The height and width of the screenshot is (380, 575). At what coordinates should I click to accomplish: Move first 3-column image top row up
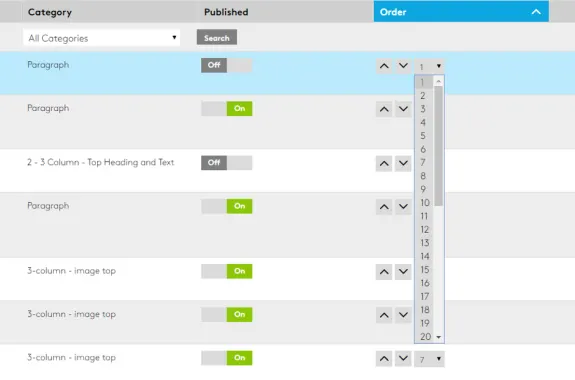point(384,272)
